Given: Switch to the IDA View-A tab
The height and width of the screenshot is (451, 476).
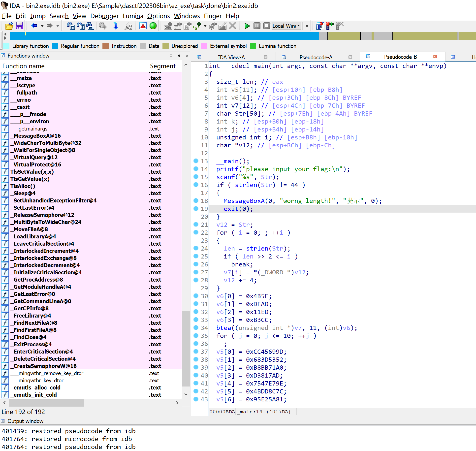Looking at the screenshot, I should pyautogui.click(x=231, y=57).
